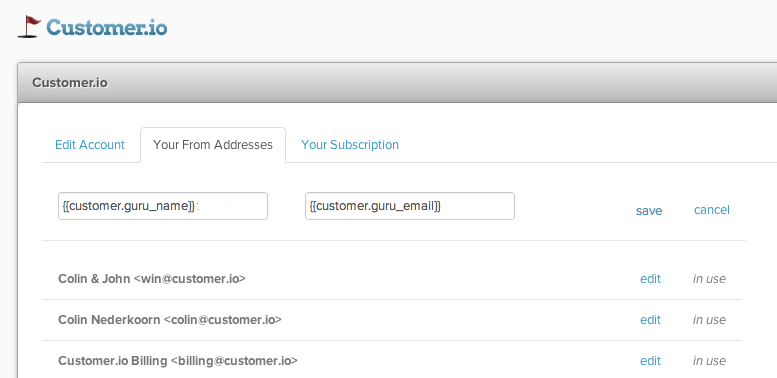Click 'in use' status for Colin Nederkoorn
The height and width of the screenshot is (378, 777).
[709, 320]
